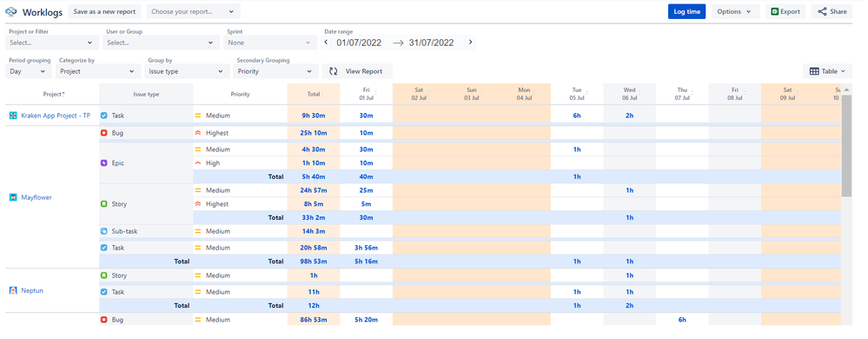Click the Excel icon on Export button
Screen dimensions: 868x339
(776, 11)
